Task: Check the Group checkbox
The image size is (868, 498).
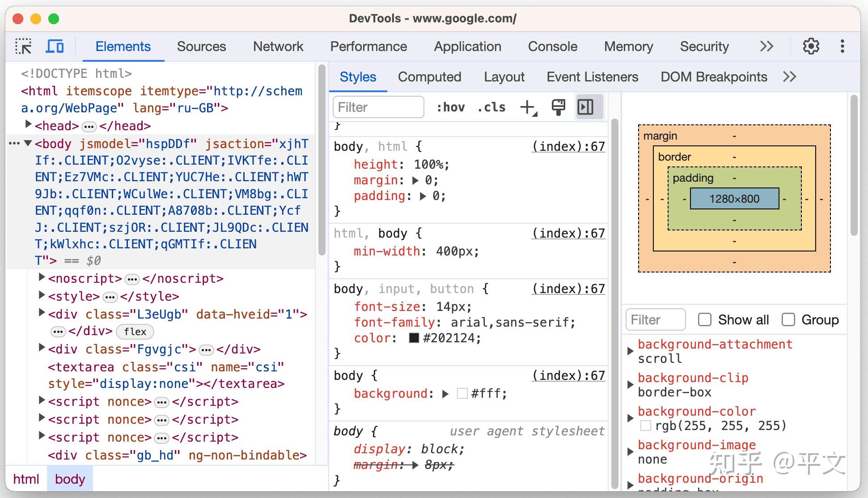Action: pos(788,320)
